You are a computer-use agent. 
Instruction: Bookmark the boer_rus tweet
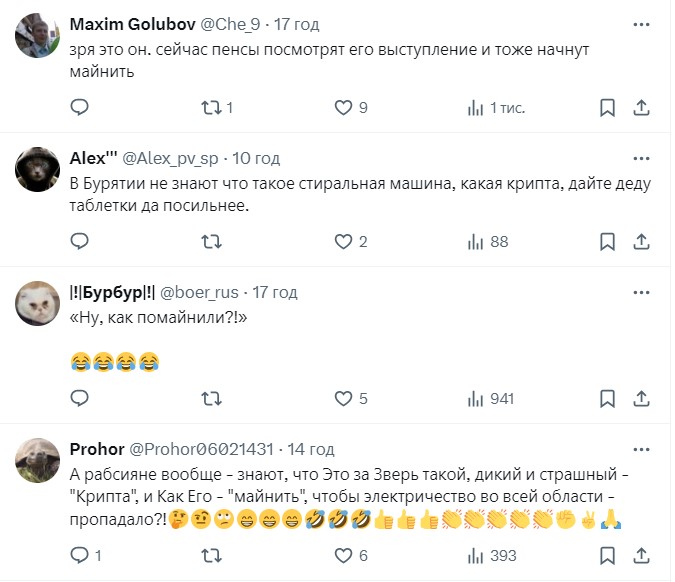pyautogui.click(x=607, y=398)
